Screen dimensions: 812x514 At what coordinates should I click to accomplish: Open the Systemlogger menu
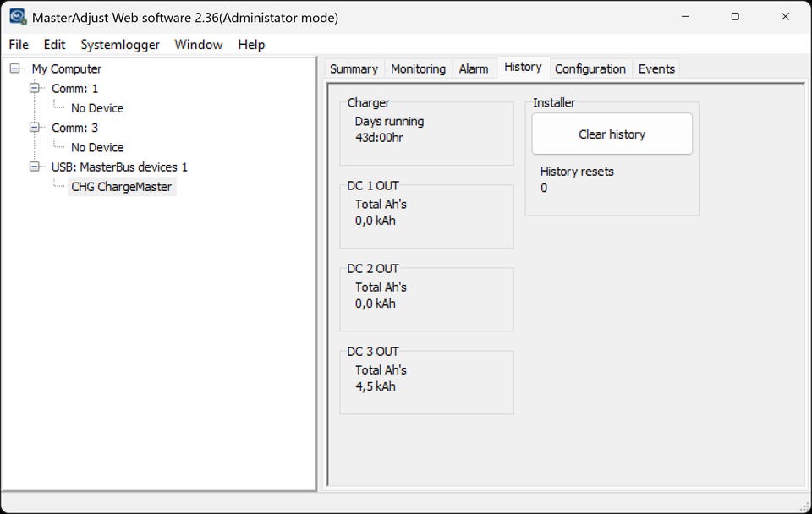[120, 45]
